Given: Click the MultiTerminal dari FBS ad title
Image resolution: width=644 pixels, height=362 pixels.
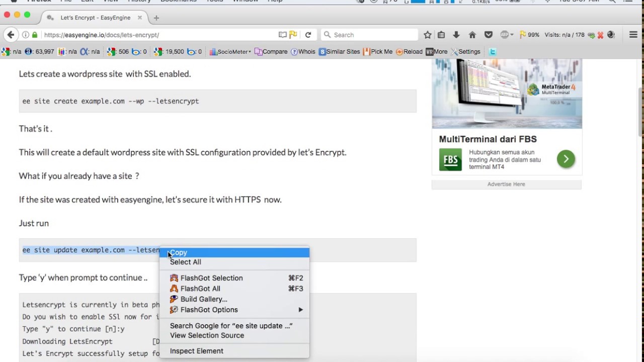Looking at the screenshot, I should [x=488, y=139].
